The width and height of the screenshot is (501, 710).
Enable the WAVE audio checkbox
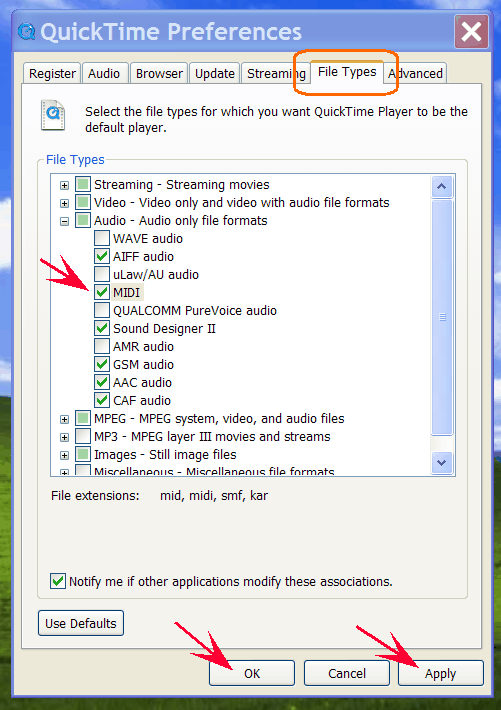click(102, 238)
